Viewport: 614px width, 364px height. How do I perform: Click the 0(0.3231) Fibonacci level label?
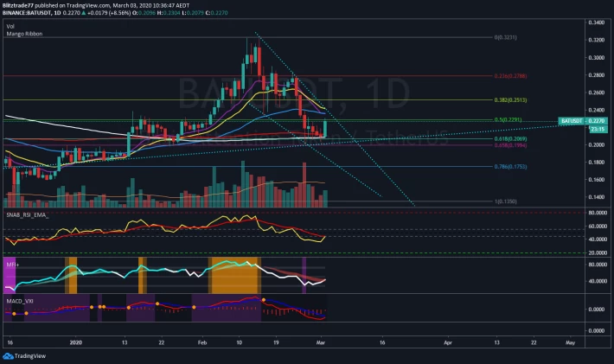[x=505, y=37]
